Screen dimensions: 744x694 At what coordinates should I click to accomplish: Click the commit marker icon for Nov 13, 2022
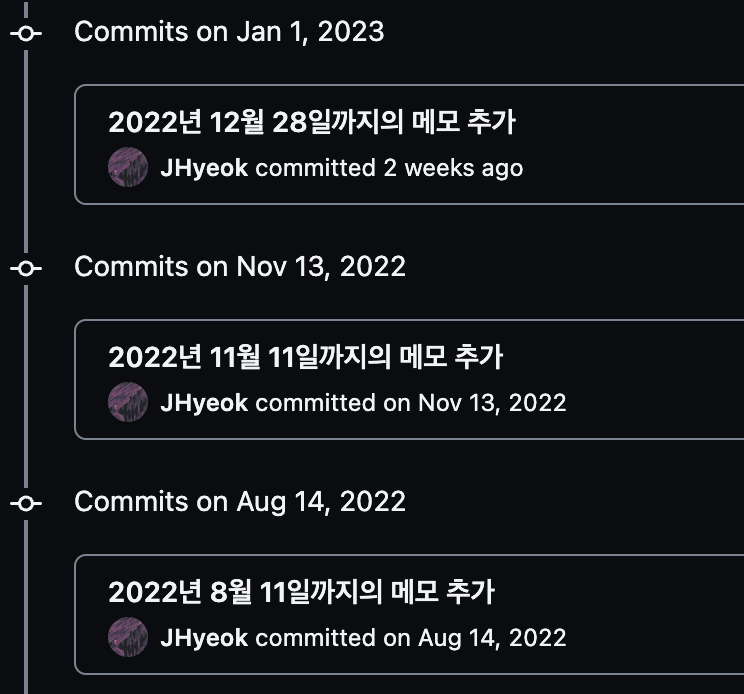click(26, 268)
